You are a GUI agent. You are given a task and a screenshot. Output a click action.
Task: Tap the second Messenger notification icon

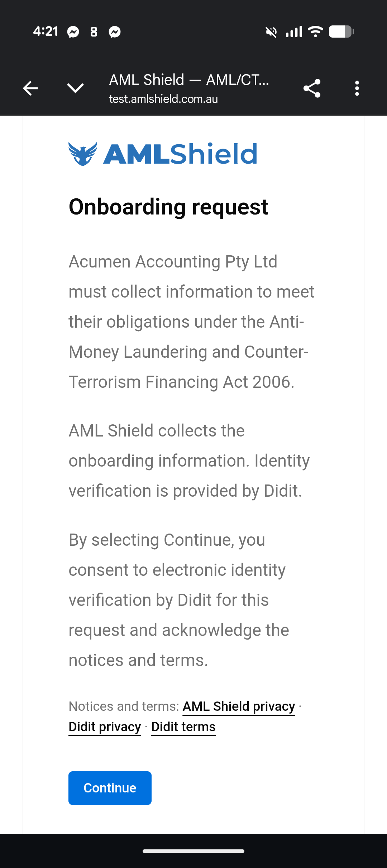click(x=115, y=32)
